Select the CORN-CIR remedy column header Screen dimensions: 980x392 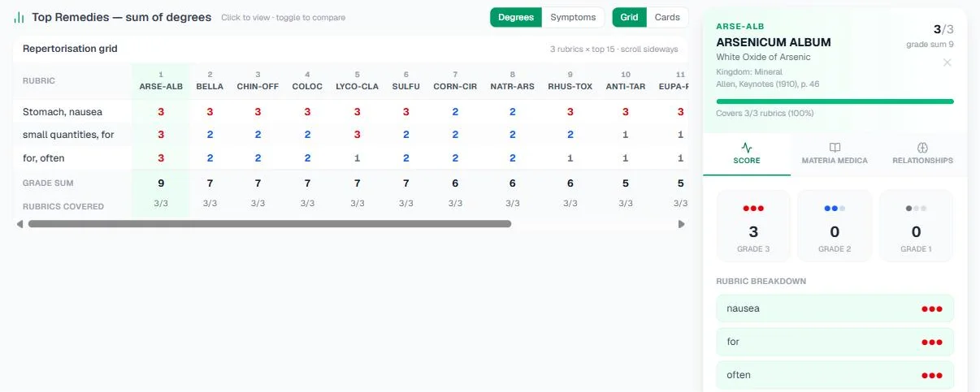coord(455,81)
